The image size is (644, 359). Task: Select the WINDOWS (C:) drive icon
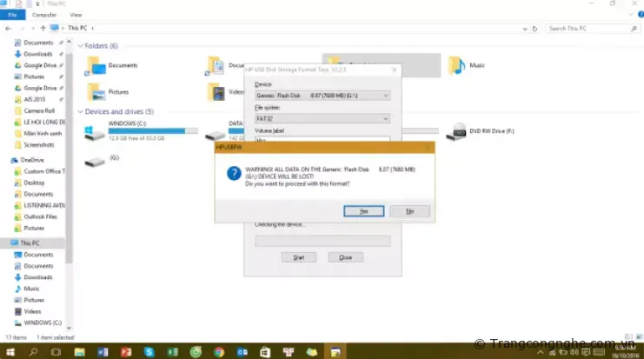coord(94,132)
